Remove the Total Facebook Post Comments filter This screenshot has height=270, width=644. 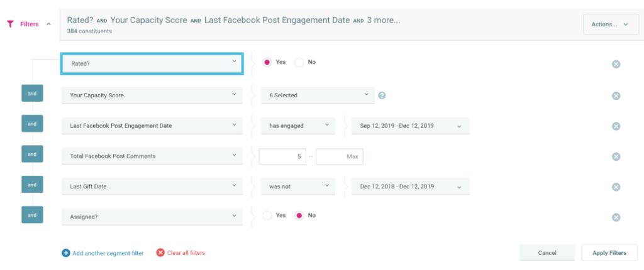616,156
